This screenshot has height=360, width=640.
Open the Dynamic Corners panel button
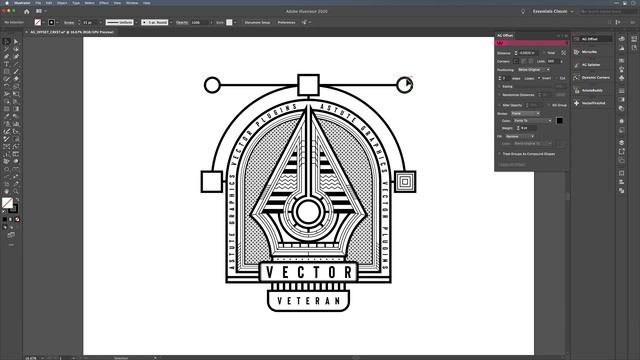[x=593, y=78]
